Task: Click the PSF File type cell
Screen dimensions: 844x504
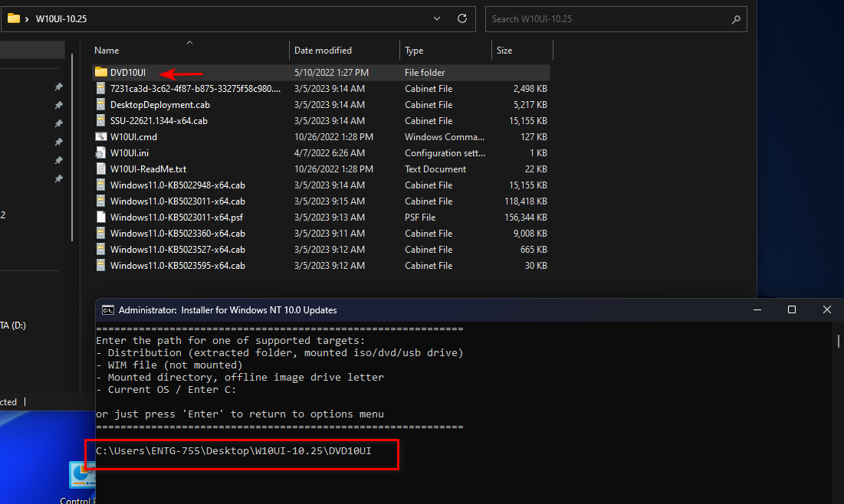Action: (x=420, y=218)
